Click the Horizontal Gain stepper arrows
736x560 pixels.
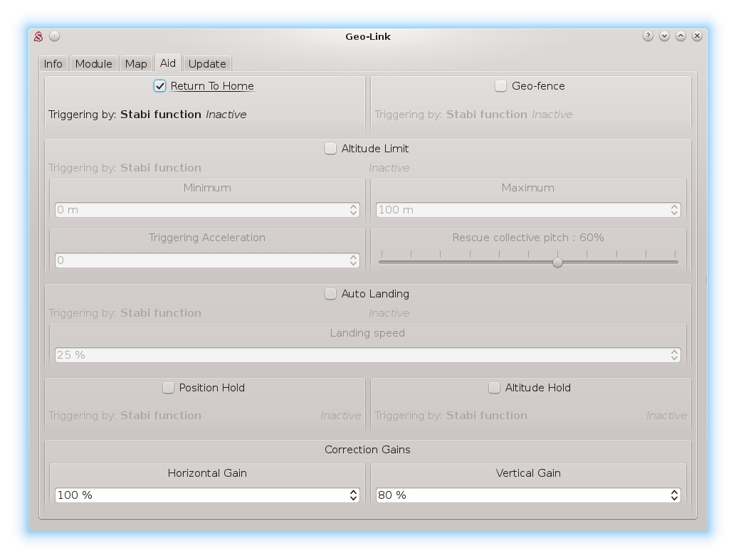pyautogui.click(x=354, y=495)
